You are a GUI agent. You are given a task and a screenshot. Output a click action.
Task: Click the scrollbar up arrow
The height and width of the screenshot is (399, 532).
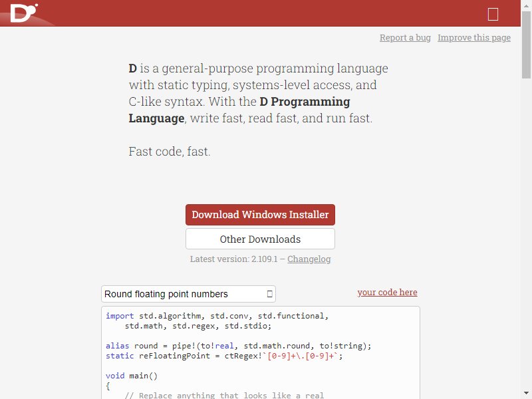click(x=526, y=5)
